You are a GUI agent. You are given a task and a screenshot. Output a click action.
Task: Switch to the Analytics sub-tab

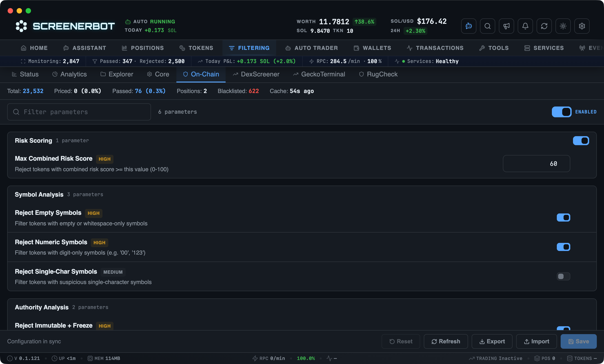70,74
